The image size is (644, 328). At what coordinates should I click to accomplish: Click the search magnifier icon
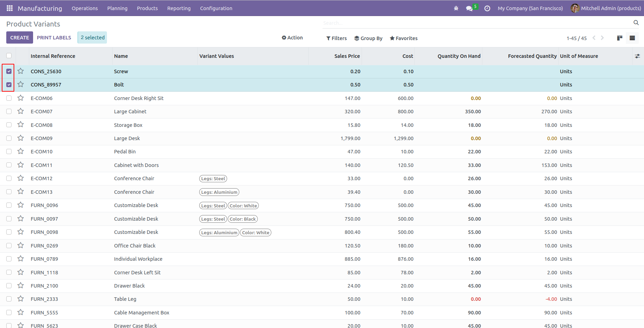click(x=636, y=23)
